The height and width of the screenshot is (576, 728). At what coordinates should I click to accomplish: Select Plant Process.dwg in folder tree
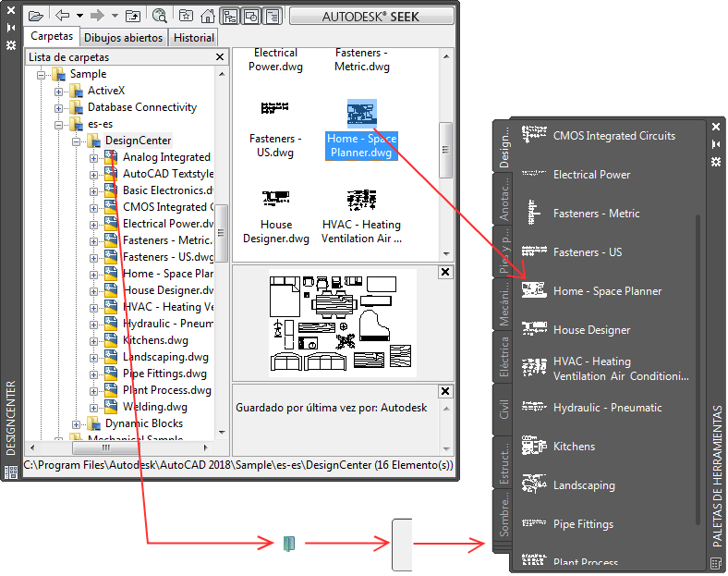166,390
